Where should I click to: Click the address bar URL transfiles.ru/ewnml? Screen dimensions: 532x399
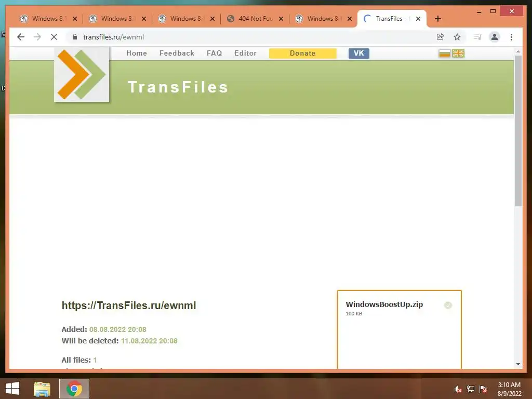[113, 37]
